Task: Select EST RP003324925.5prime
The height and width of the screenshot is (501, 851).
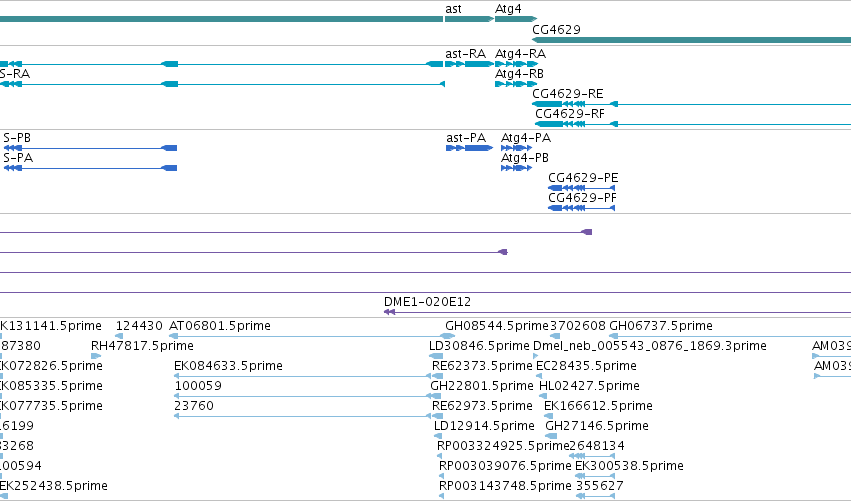Action: pyautogui.click(x=503, y=446)
